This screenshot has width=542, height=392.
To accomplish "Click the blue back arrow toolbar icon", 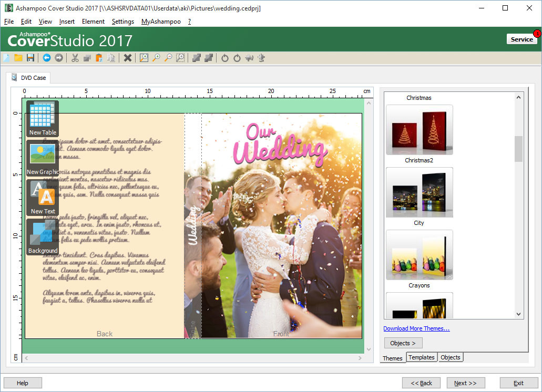I will click(47, 58).
